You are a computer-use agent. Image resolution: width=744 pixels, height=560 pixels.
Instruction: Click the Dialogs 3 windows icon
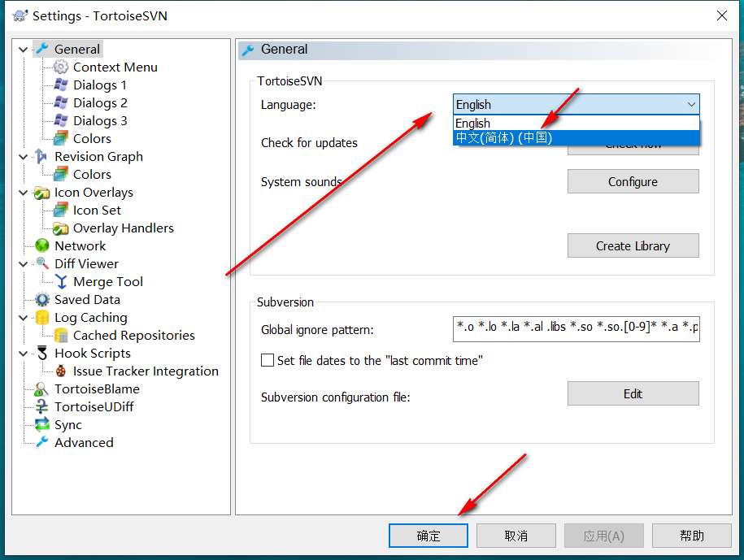click(61, 120)
